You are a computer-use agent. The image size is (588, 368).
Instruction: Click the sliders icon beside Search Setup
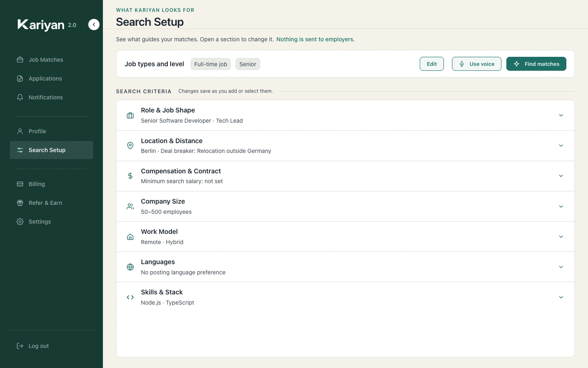coord(20,150)
